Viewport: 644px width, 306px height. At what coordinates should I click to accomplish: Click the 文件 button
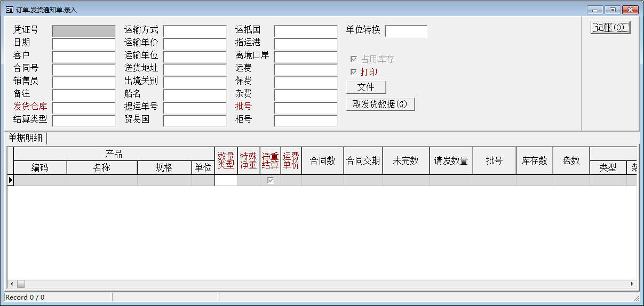tap(366, 87)
